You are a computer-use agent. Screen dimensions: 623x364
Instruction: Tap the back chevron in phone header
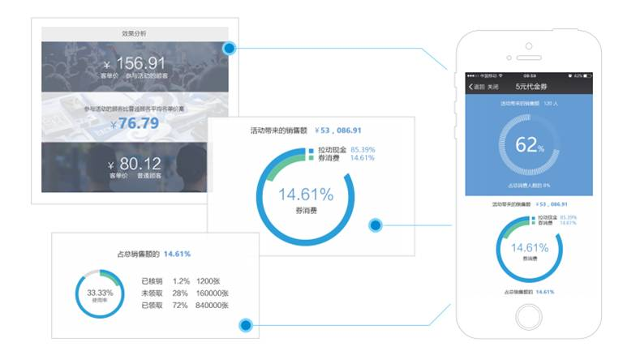point(470,87)
